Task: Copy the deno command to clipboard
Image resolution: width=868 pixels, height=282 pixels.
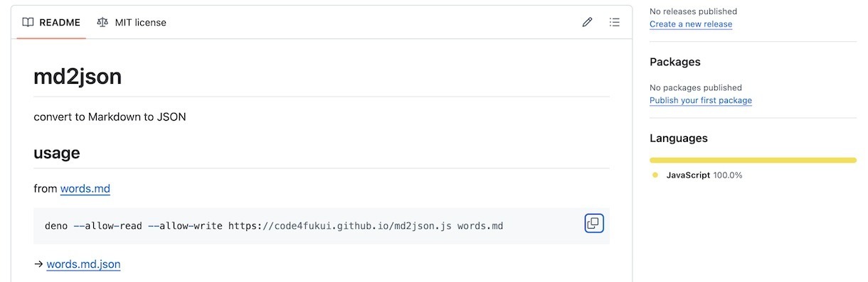Action: [x=594, y=224]
